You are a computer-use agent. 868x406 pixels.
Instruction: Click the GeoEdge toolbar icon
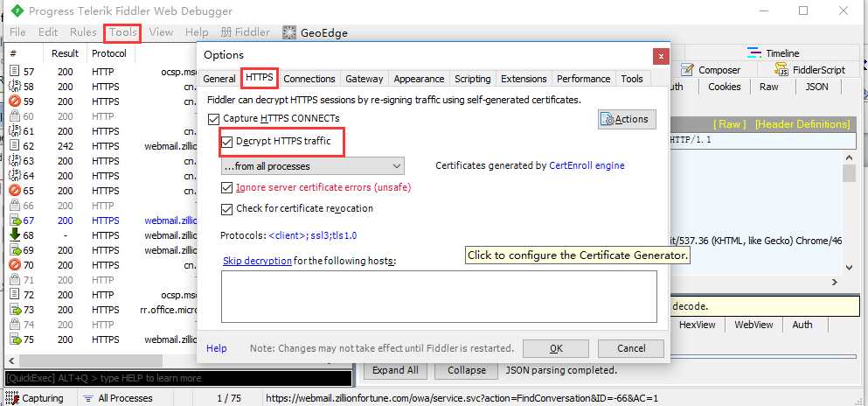(289, 32)
